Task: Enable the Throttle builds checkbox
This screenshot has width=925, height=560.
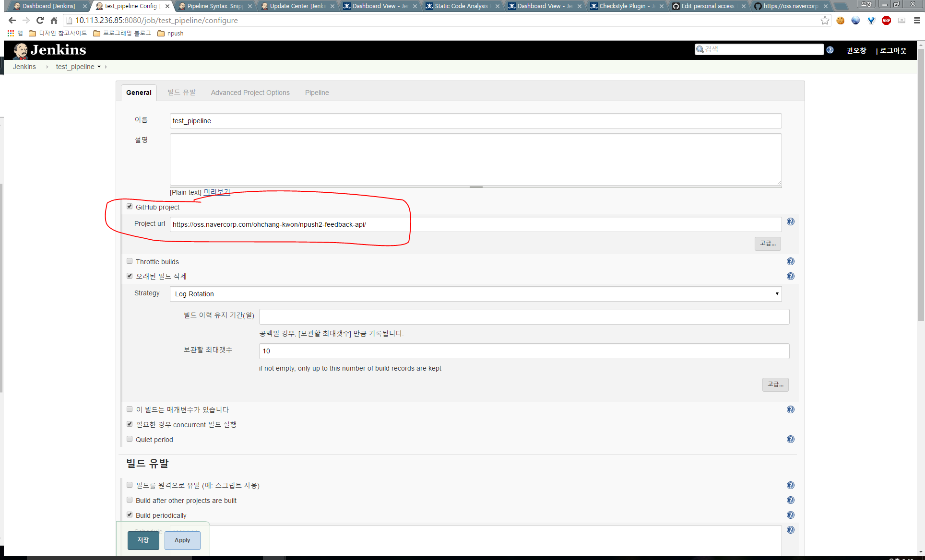Action: pos(130,261)
